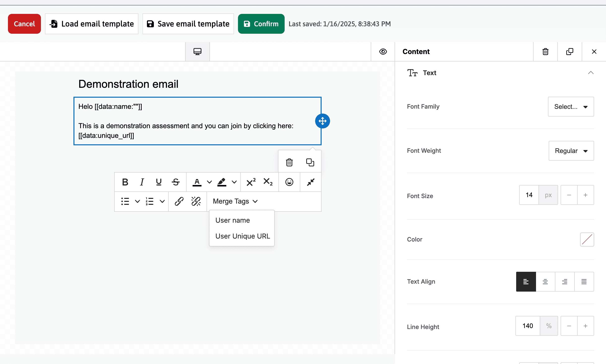Delete the block using the floating trash icon
The height and width of the screenshot is (364, 606).
tap(289, 162)
